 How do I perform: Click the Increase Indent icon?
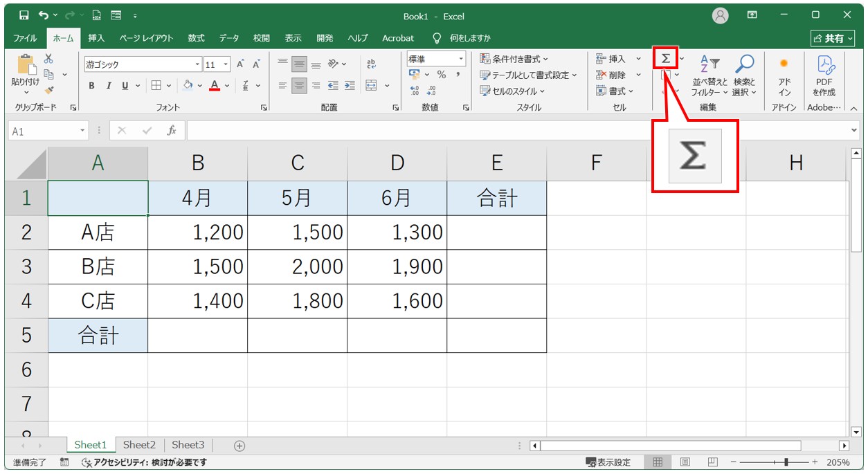pyautogui.click(x=350, y=85)
